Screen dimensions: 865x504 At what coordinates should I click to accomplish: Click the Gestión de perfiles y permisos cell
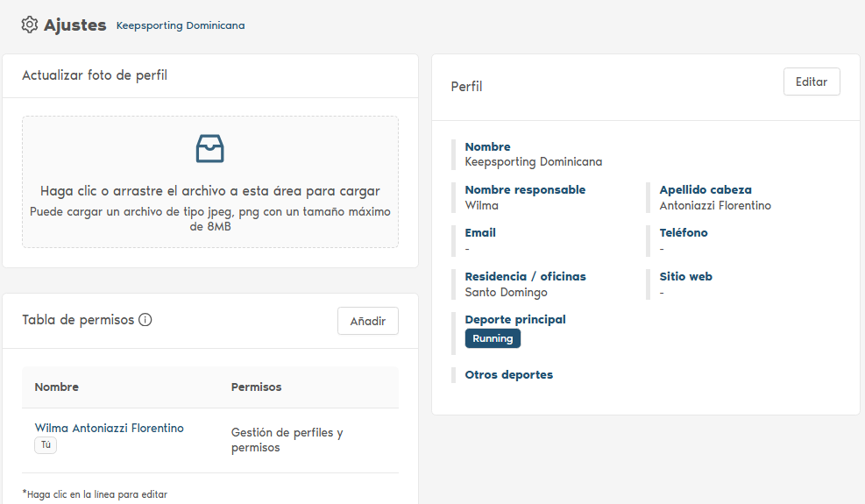(x=287, y=440)
